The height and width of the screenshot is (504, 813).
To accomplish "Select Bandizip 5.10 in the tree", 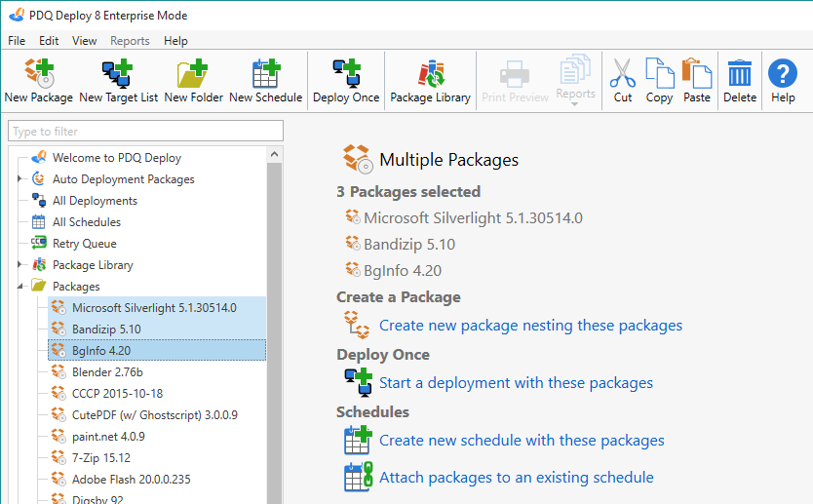I will coord(106,330).
